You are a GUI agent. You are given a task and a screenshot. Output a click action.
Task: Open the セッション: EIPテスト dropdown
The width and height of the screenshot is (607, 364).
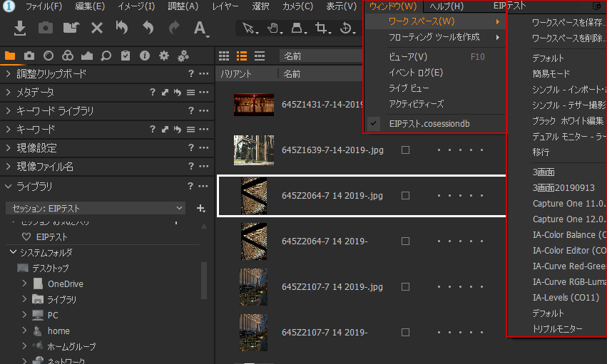[x=96, y=208]
